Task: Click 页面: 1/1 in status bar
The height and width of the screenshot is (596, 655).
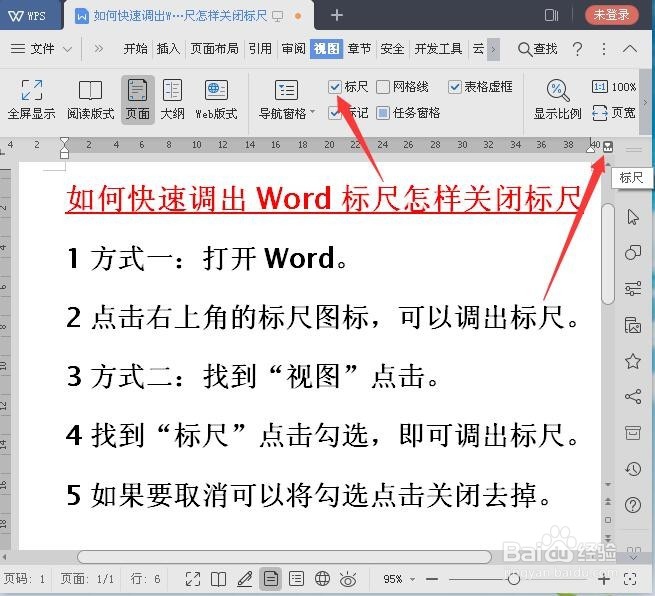Action: (x=87, y=579)
